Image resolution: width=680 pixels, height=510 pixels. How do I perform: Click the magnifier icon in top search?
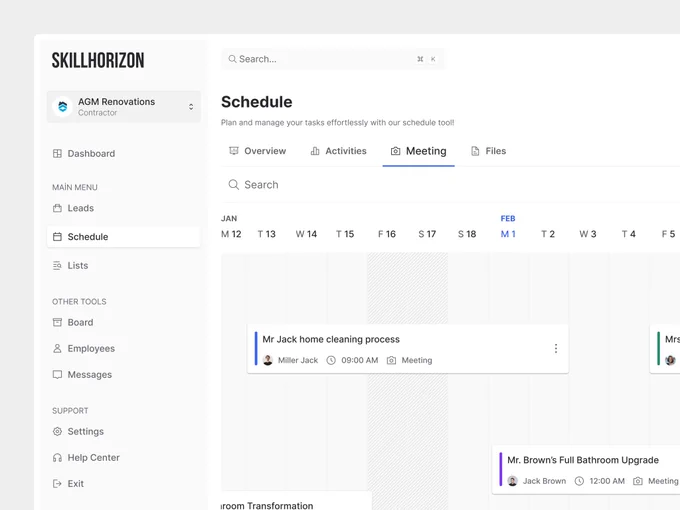click(x=232, y=59)
